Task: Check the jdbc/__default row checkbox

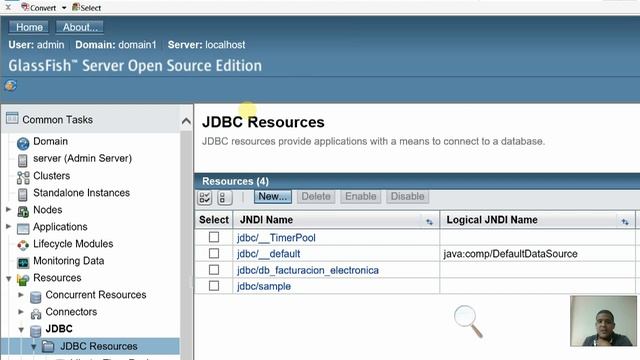Action: tap(214, 253)
